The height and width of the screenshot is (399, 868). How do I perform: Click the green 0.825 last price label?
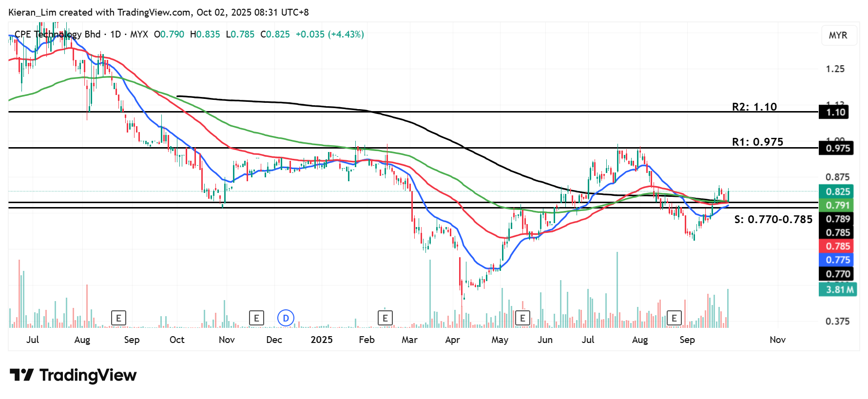pos(837,191)
